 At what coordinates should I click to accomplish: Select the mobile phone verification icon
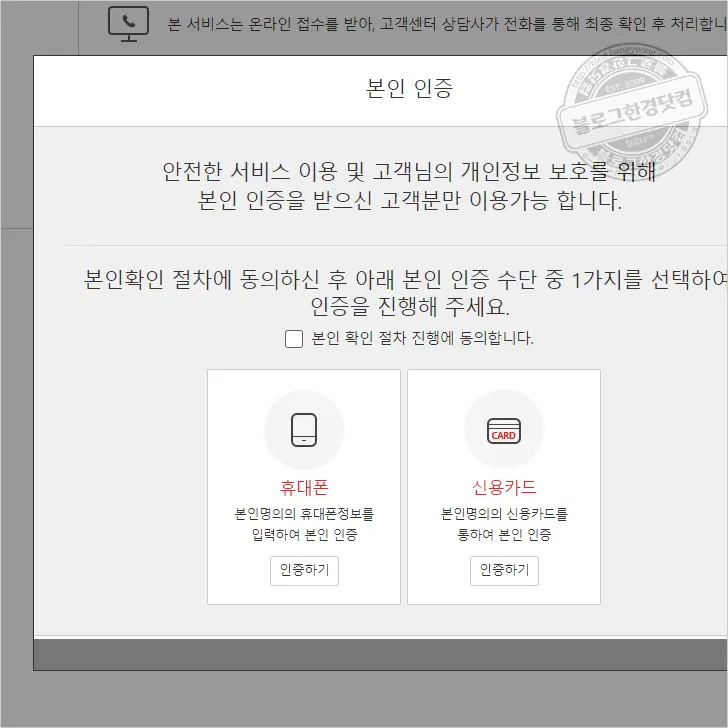(x=304, y=429)
